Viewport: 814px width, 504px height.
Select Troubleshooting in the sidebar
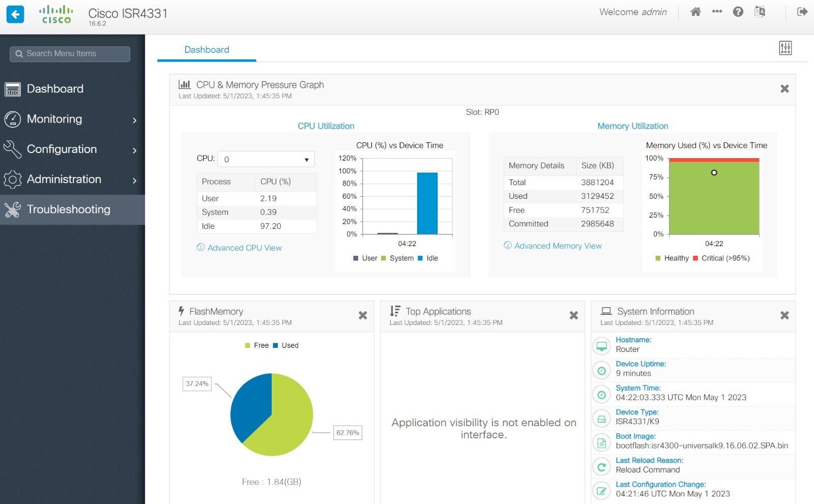pyautogui.click(x=68, y=210)
